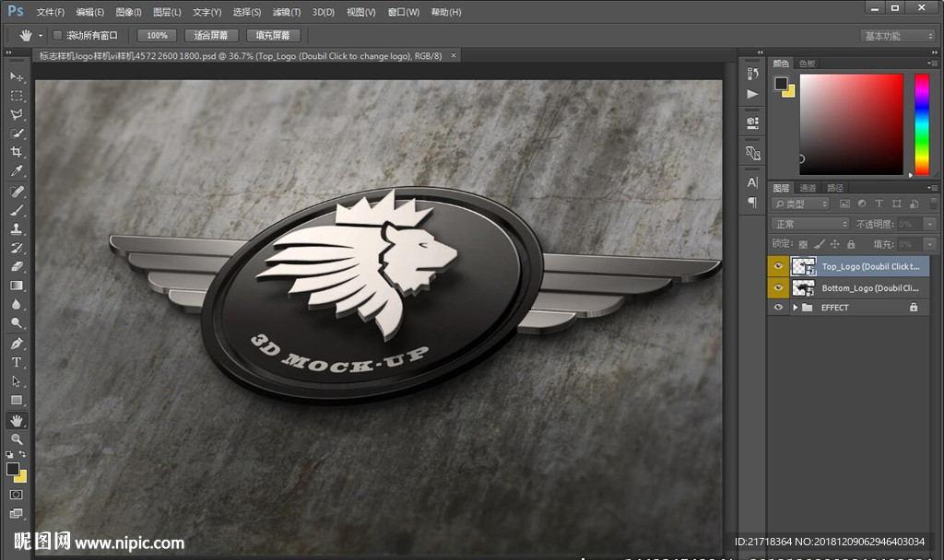Change the screen mode
The width and height of the screenshot is (944, 560).
pos(17,514)
